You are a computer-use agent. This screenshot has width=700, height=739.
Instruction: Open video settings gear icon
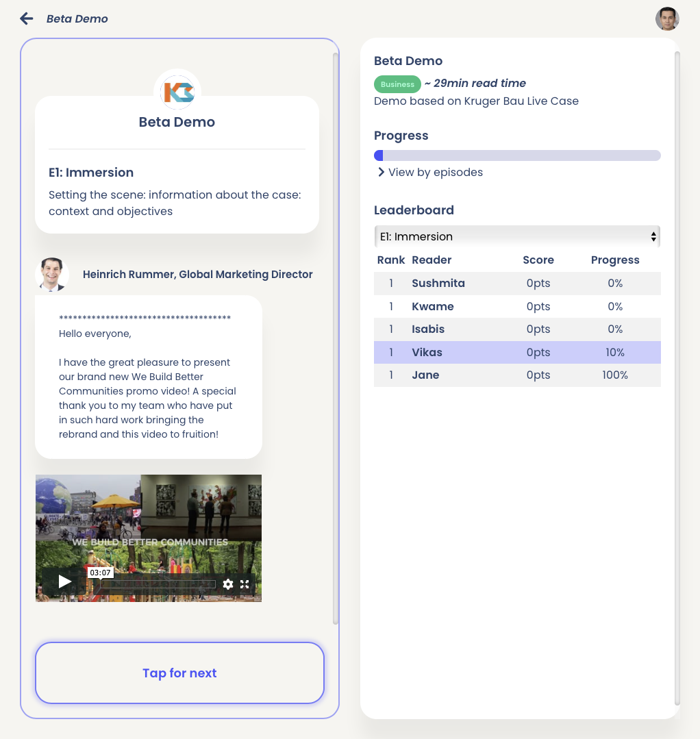pyautogui.click(x=228, y=584)
